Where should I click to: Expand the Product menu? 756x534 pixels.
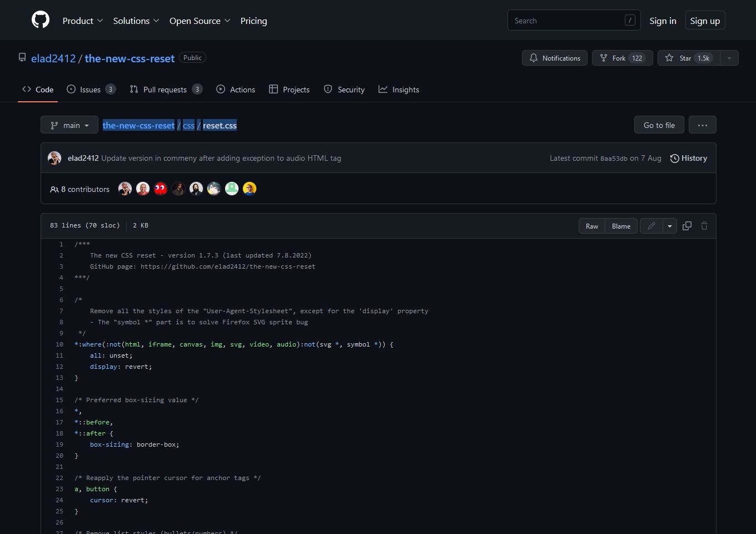coord(83,21)
